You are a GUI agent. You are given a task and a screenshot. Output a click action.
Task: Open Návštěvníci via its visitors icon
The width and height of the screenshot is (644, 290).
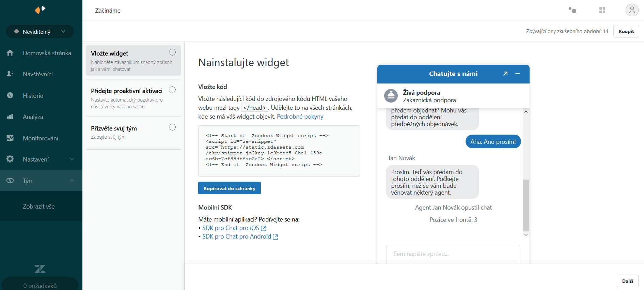[10, 74]
